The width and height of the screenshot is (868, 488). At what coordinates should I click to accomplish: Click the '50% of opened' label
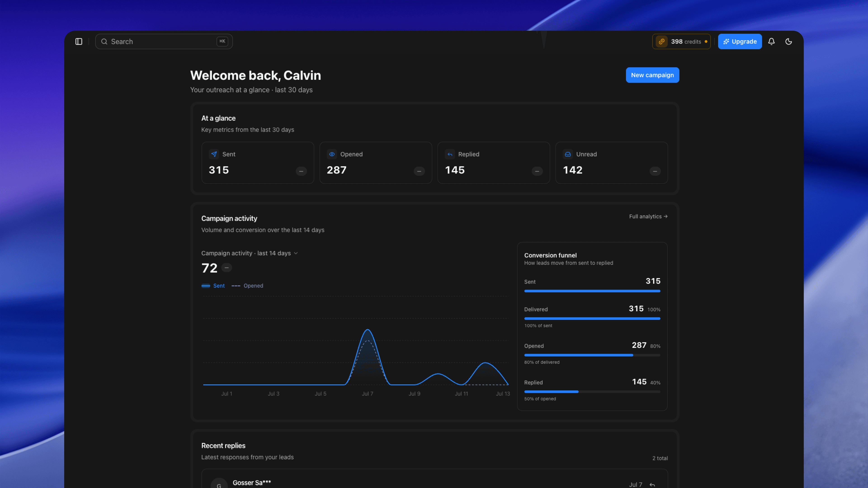coord(540,399)
